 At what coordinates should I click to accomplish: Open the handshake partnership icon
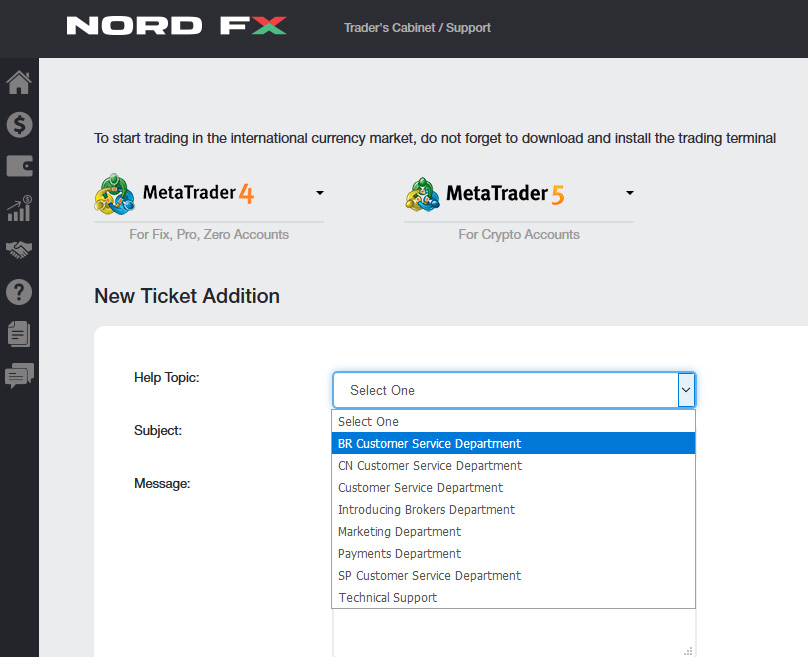pyautogui.click(x=19, y=250)
